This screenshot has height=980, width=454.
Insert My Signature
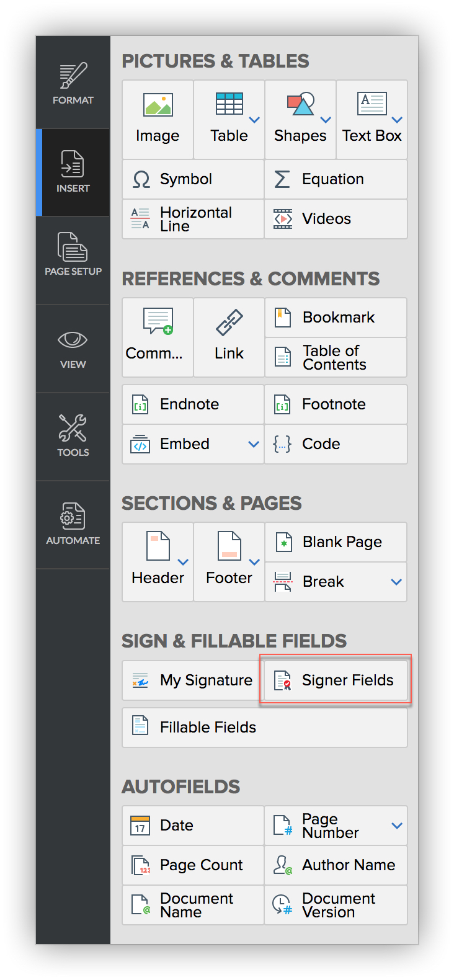click(x=193, y=680)
